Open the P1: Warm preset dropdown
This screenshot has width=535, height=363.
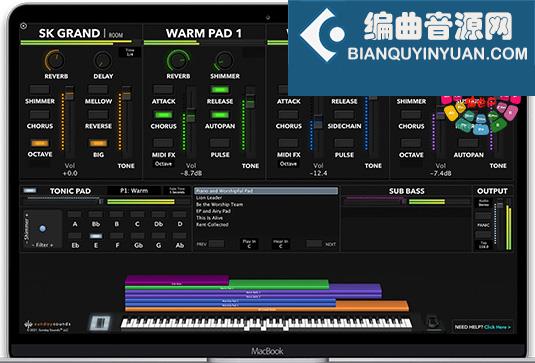[134, 191]
